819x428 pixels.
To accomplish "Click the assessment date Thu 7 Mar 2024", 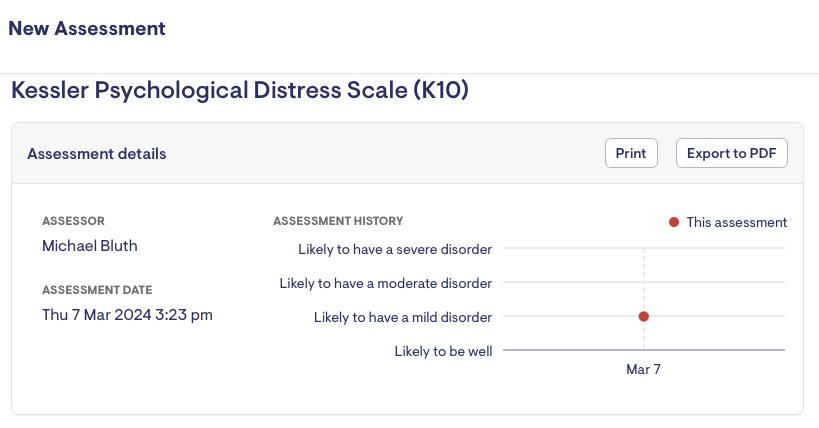I will coord(127,315).
